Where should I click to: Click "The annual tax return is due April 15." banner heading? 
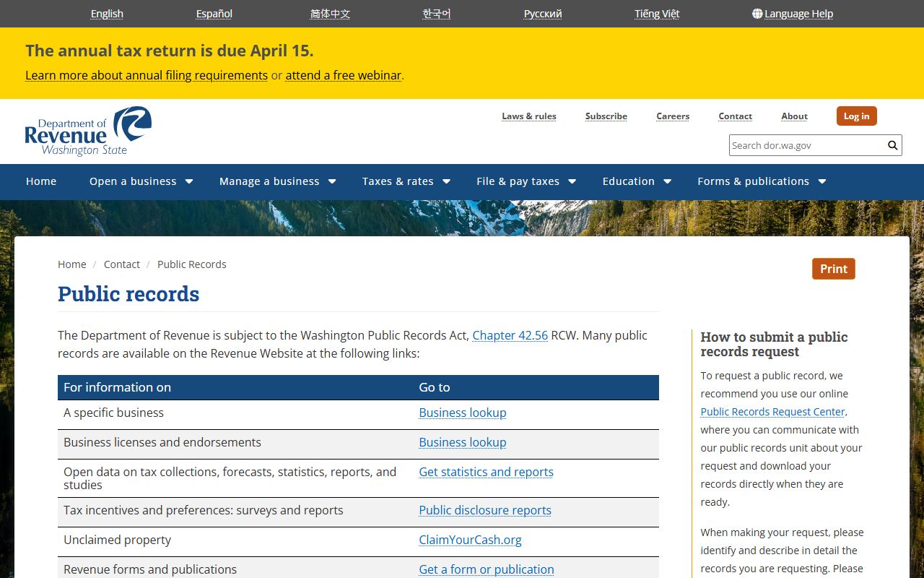170,51
